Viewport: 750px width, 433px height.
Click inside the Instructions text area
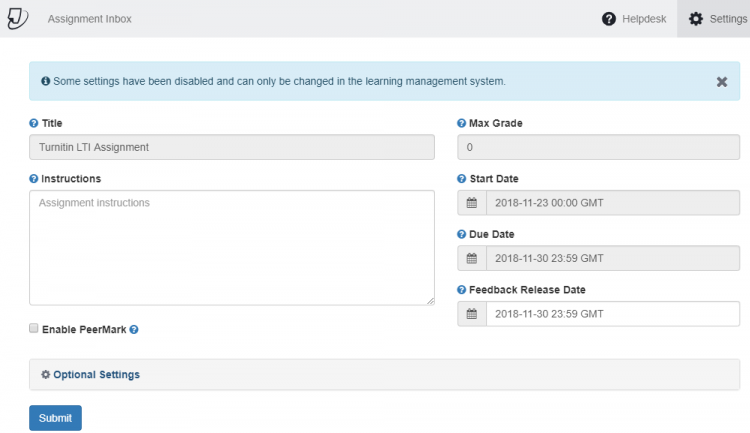pos(231,248)
